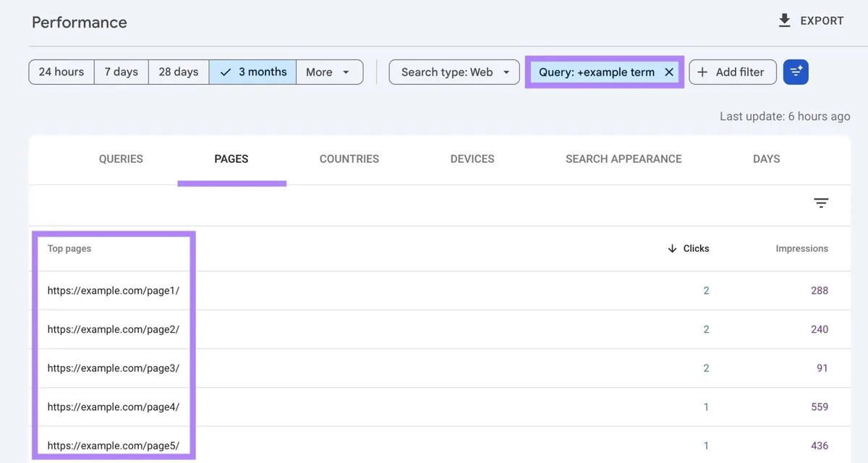Click the 91 impressions value

[x=822, y=368]
